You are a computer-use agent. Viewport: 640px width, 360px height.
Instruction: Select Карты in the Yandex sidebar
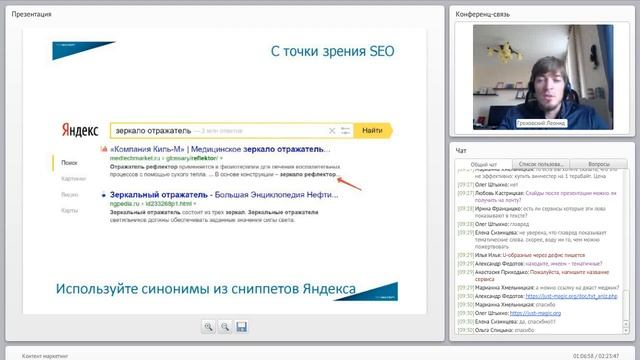click(70, 210)
